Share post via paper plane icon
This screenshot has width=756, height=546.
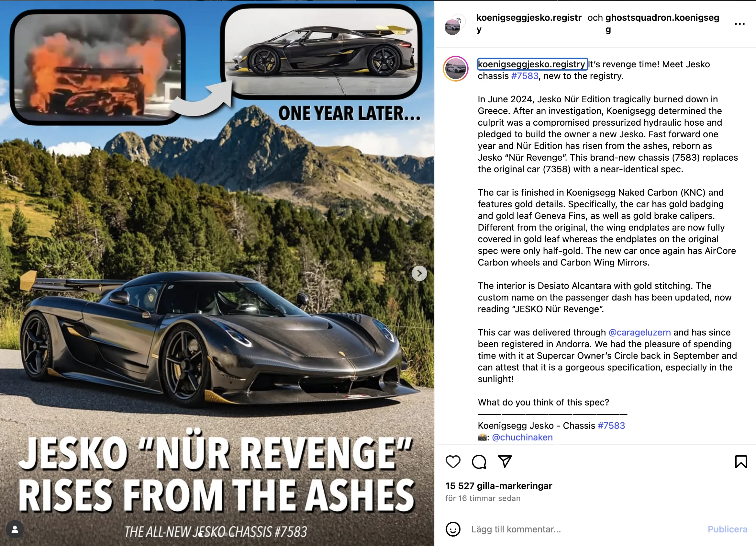tap(505, 461)
